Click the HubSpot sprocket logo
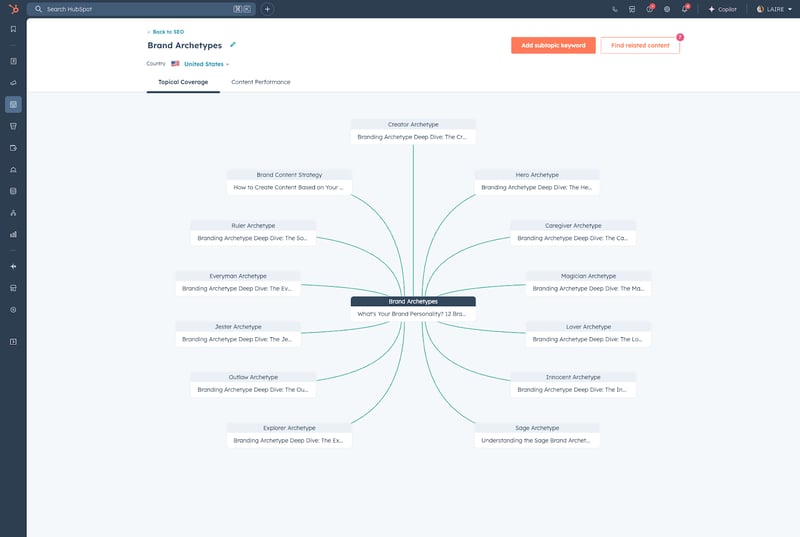The width and height of the screenshot is (800, 537). [13, 9]
